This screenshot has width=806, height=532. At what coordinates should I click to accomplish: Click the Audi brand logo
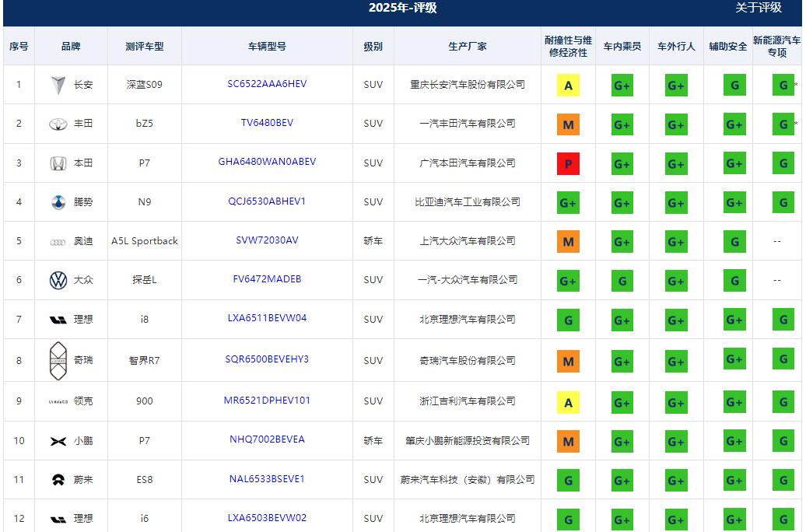pos(58,241)
